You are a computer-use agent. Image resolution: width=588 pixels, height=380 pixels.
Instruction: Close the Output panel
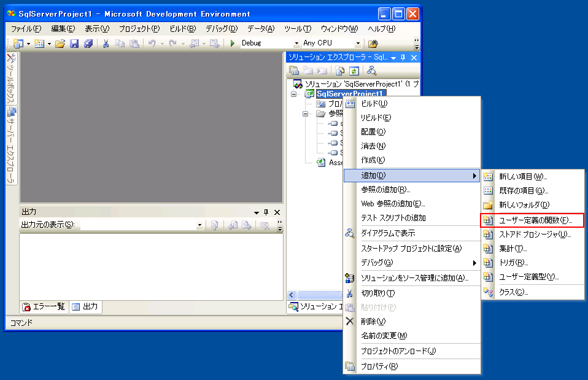(277, 212)
